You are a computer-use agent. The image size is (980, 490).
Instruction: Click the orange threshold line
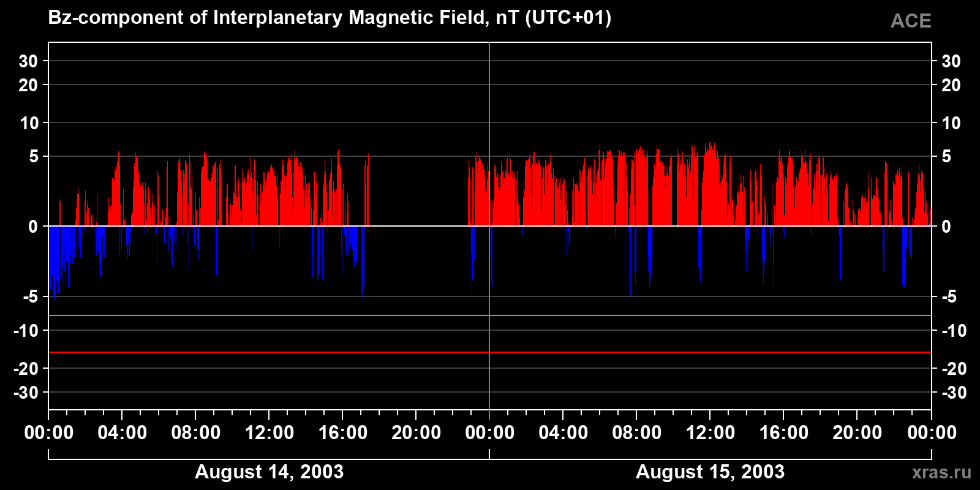tap(490, 315)
